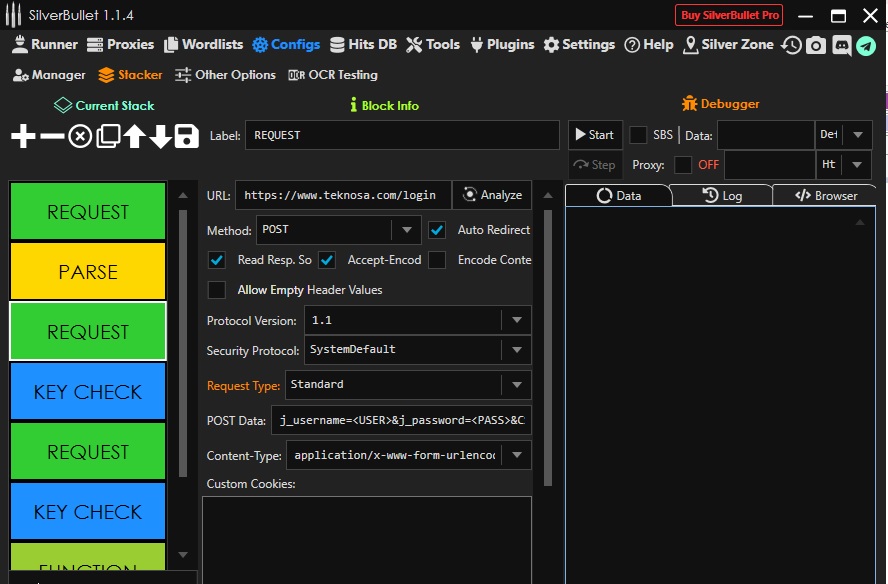
Task: Click the Analyze button next to URL
Action: click(492, 195)
